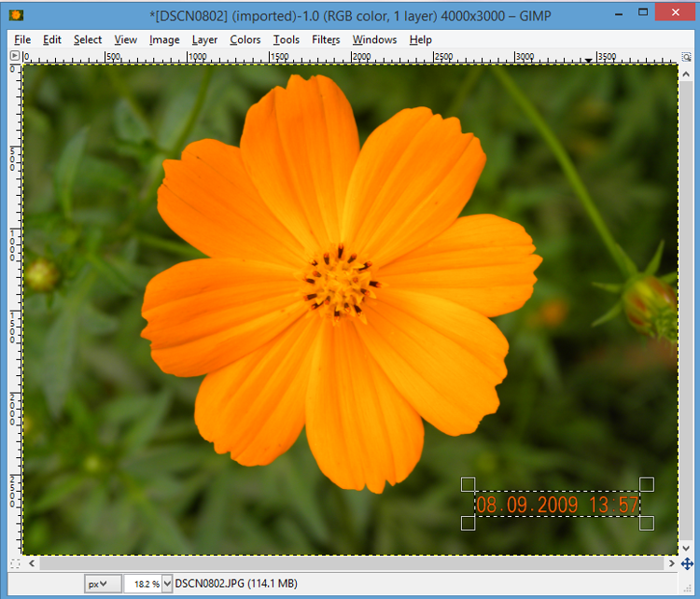Open the px unit dropdown

(x=103, y=583)
